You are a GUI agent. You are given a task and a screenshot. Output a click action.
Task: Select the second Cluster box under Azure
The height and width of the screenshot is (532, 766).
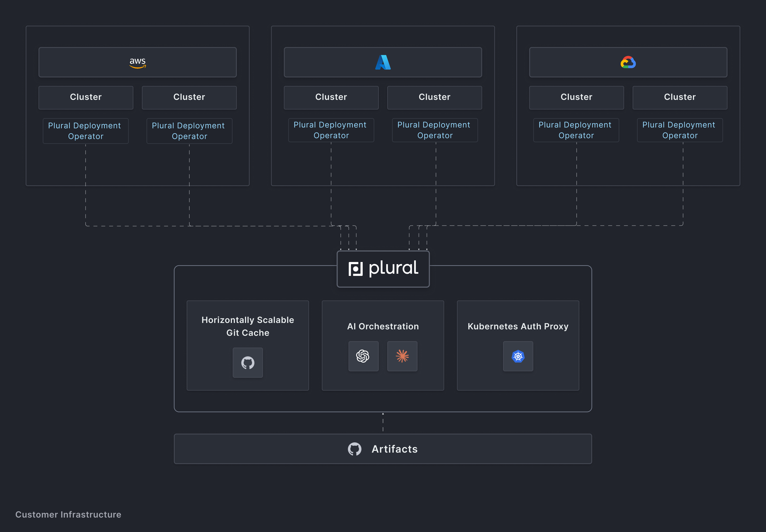[435, 98]
